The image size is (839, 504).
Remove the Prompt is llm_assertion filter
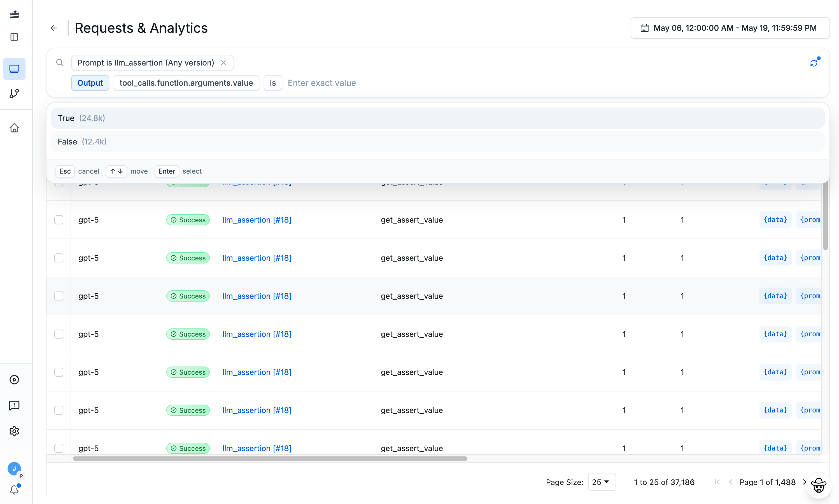pos(223,63)
